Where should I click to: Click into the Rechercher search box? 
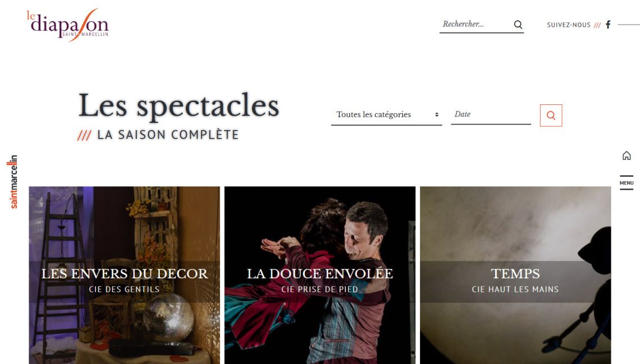pyautogui.click(x=476, y=25)
